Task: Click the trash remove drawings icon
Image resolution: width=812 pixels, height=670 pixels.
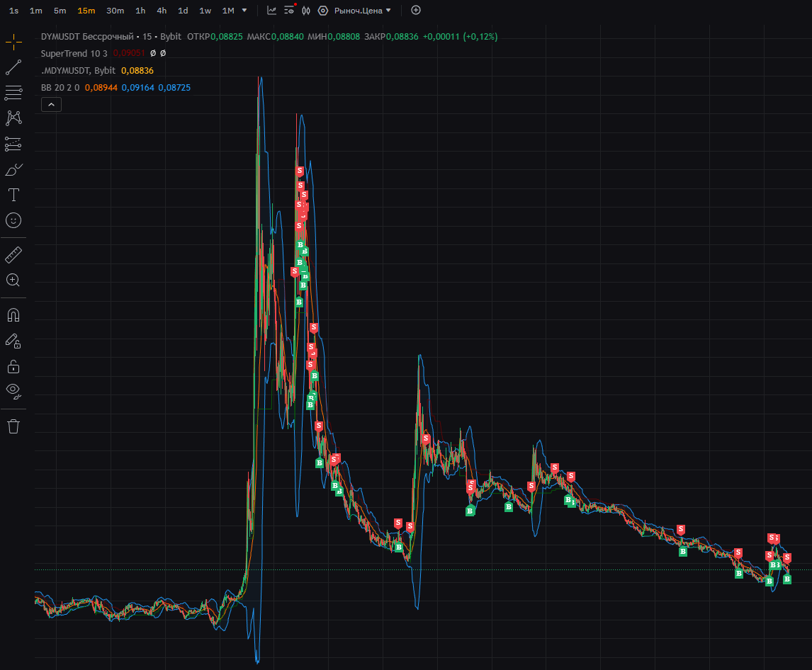Action: coord(13,426)
